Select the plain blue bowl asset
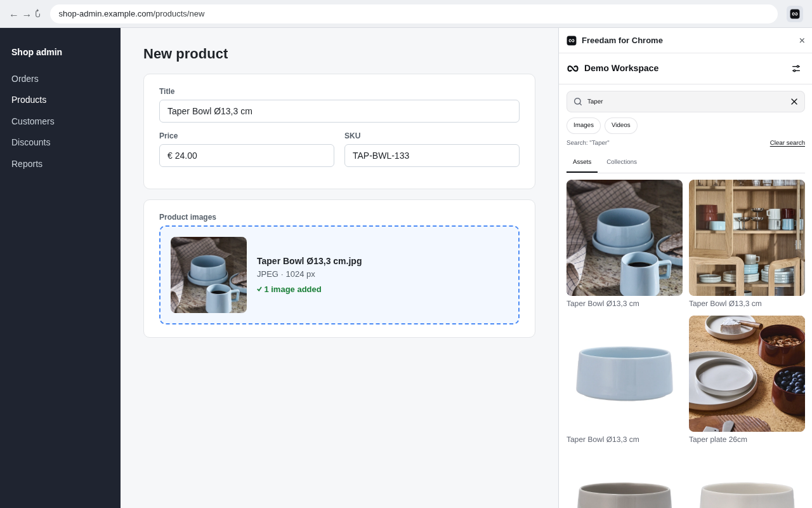 pyautogui.click(x=624, y=373)
